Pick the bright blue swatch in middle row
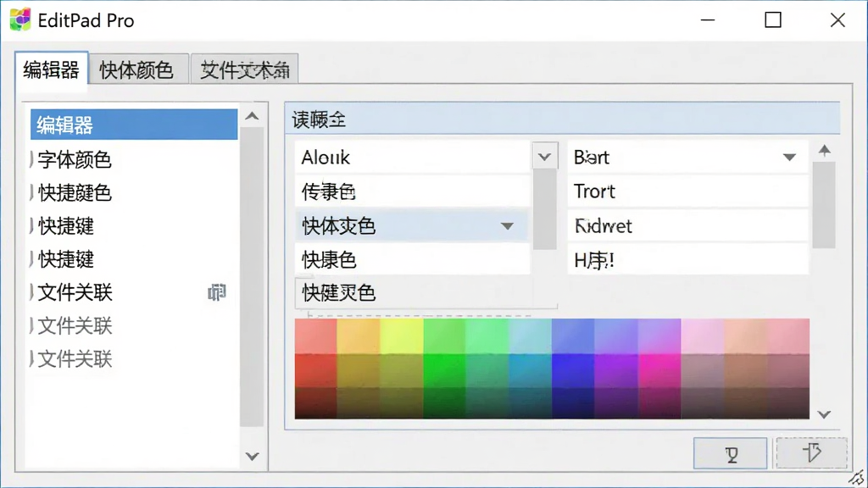This screenshot has width=868, height=488. (x=573, y=371)
